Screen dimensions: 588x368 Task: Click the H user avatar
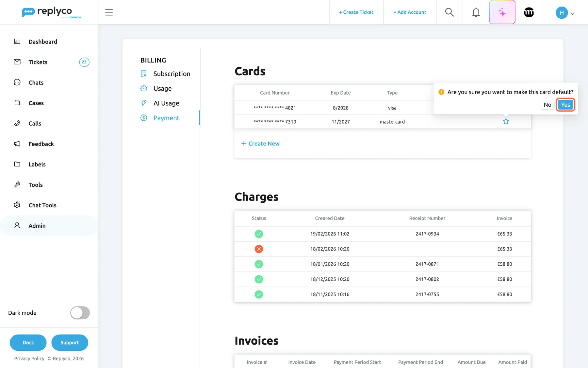[562, 13]
